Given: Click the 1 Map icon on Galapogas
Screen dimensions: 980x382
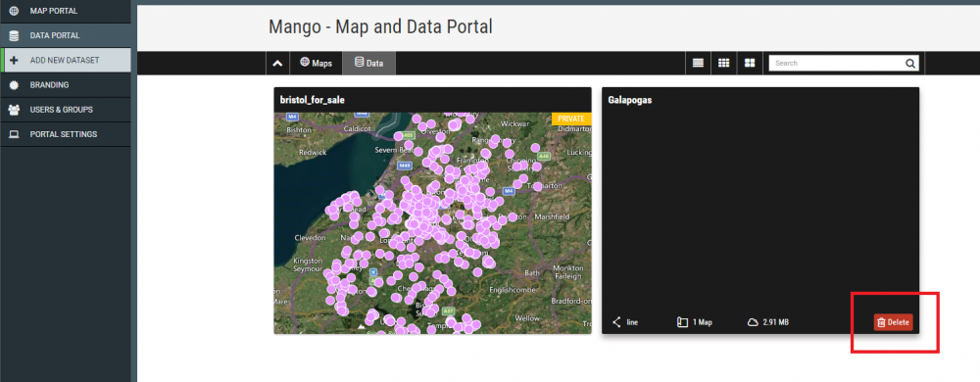Looking at the screenshot, I should pos(682,322).
